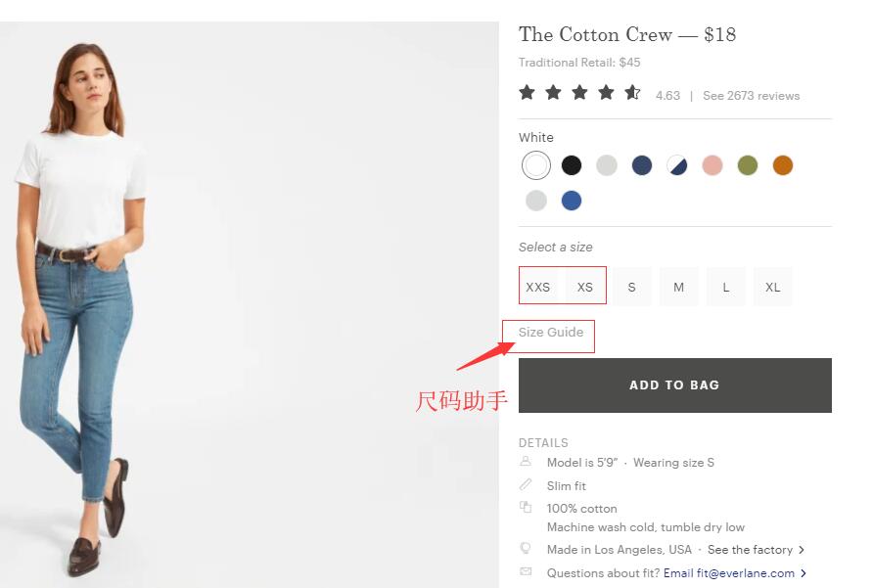Open the Size Guide link
The image size is (873, 588).
pos(551,333)
